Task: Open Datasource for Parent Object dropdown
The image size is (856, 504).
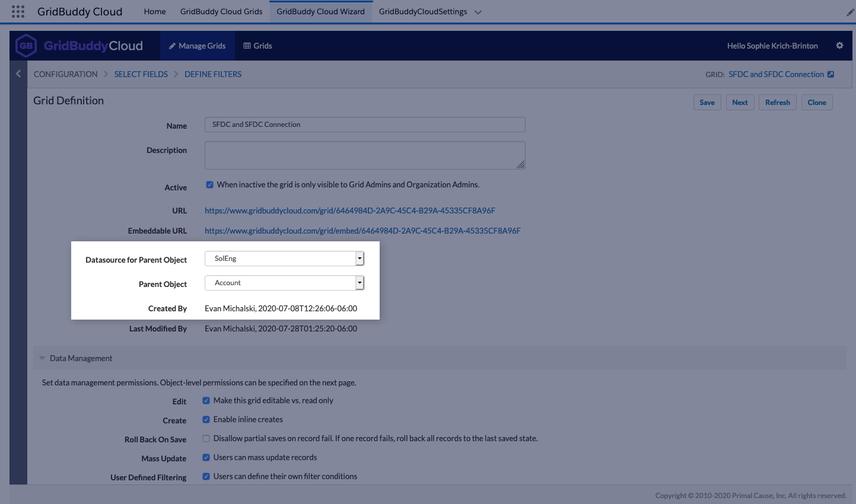Action: point(284,259)
